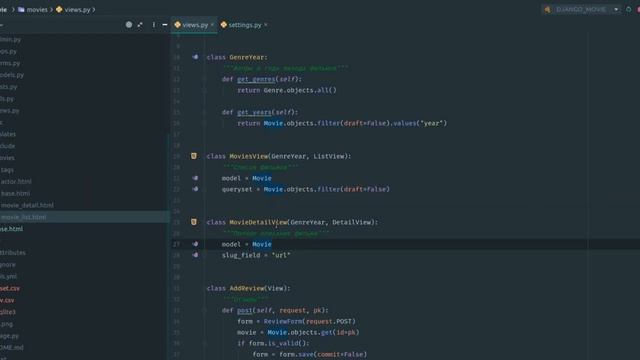This screenshot has height=360, width=640.
Task: Open project panel options vertical dots
Action: [154, 25]
